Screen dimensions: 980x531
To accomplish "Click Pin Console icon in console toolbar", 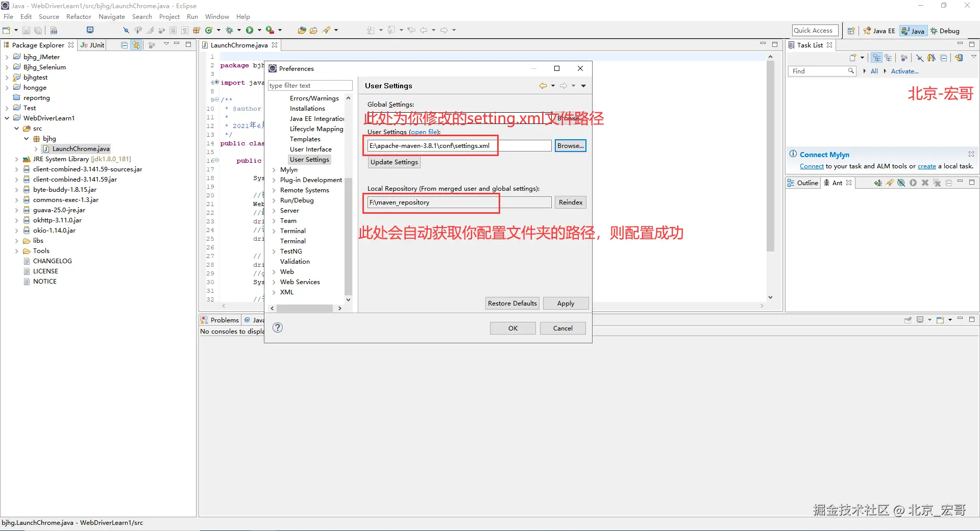I will pyautogui.click(x=908, y=320).
